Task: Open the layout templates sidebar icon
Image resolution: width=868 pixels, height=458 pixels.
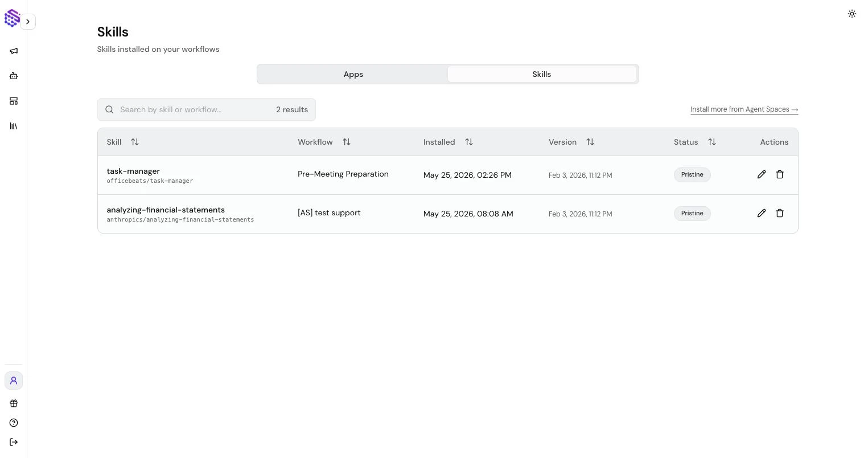Action: 14,101
